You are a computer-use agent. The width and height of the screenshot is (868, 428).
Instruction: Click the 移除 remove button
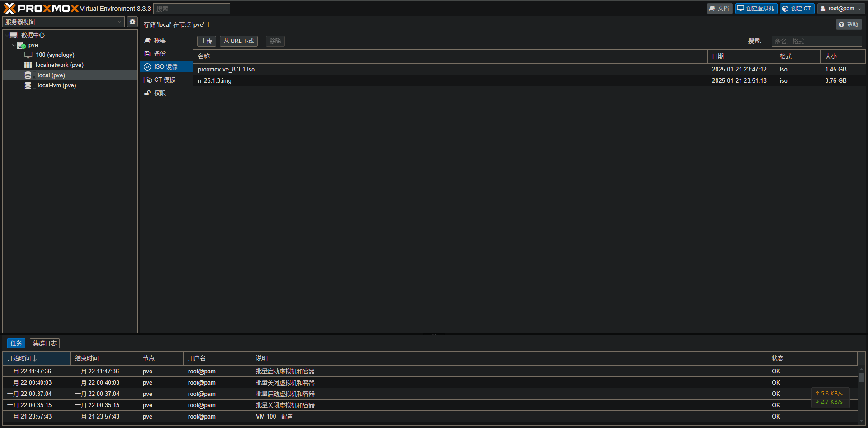(275, 41)
